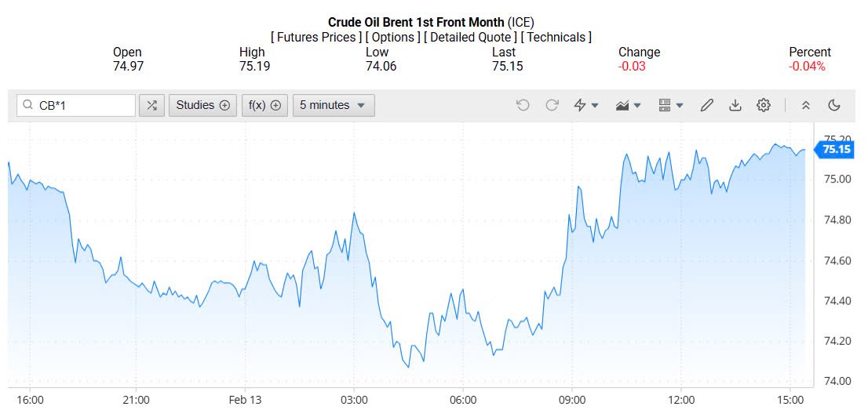
Task: Open chart settings gear
Action: coord(764,105)
